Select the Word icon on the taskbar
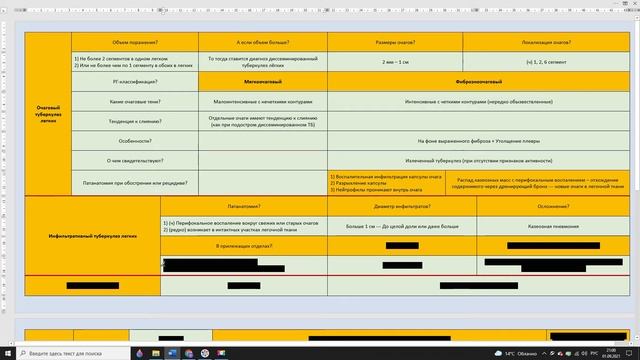Viewport: 640px width, 360px height. pyautogui.click(x=172, y=353)
